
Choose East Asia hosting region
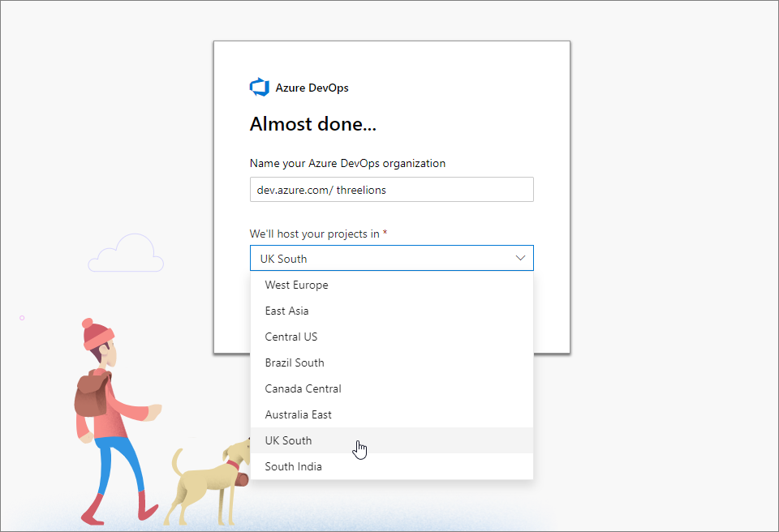391,311
